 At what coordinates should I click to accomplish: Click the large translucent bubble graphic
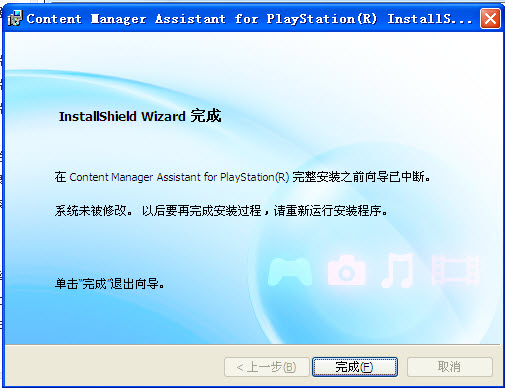(x=367, y=247)
